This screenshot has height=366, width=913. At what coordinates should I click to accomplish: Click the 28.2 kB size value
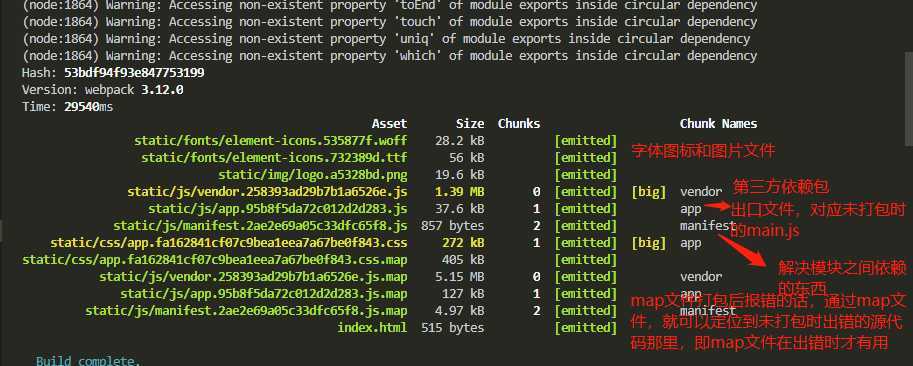pos(459,141)
